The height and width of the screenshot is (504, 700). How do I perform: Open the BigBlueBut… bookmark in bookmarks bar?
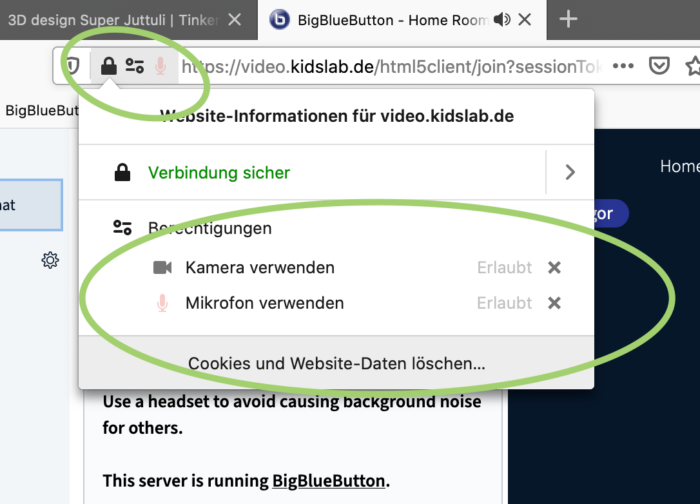pos(42,110)
